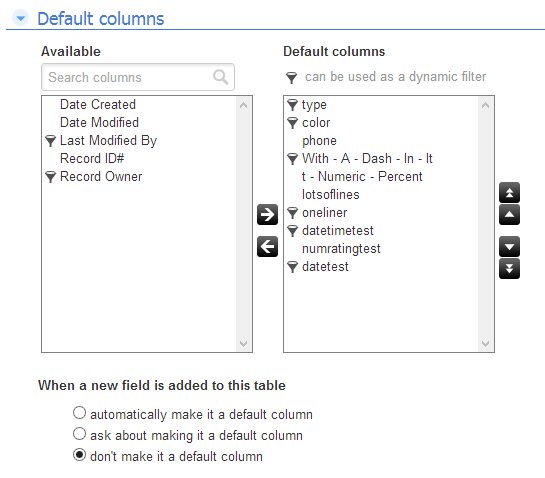Click filter icon beside Last Modified By
Viewport: 545px width, 478px height.
point(50,141)
